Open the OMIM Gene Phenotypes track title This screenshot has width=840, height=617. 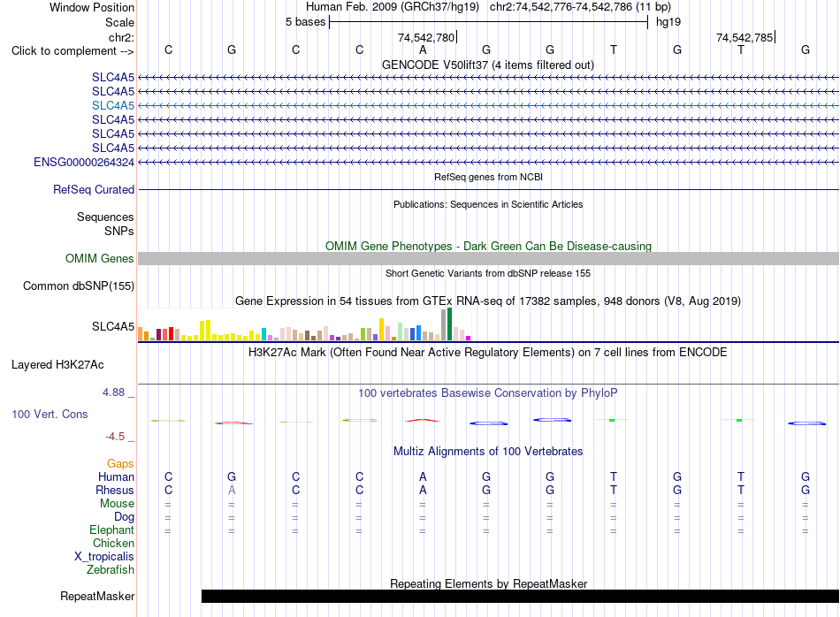(x=488, y=246)
